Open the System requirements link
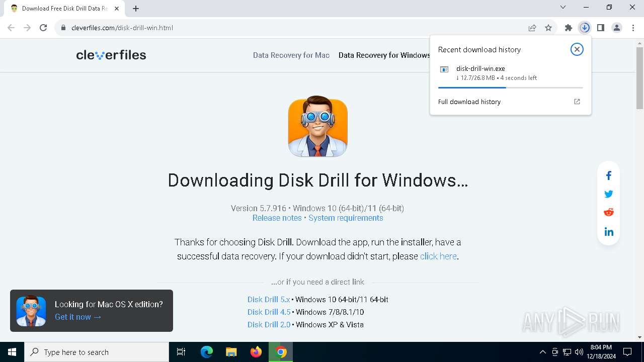 pos(346,218)
